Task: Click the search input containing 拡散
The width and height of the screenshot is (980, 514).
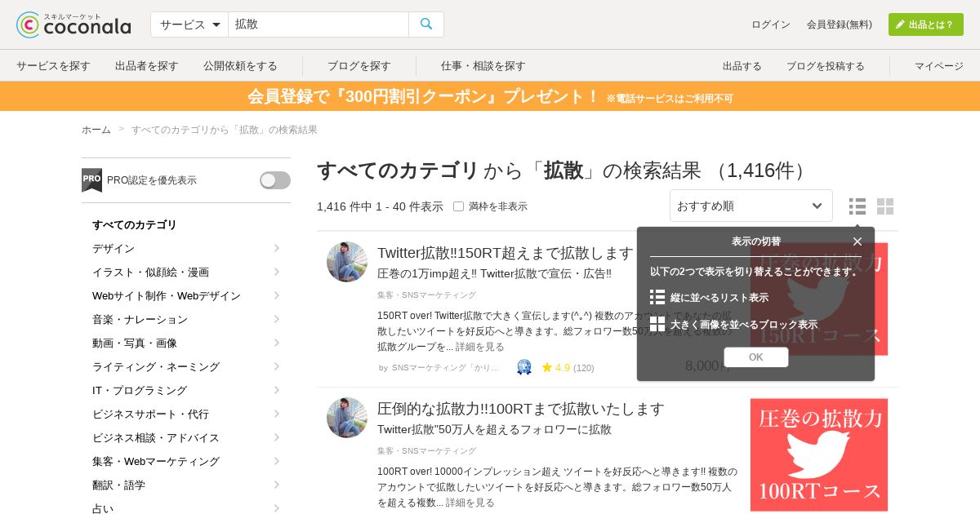Action: coord(318,24)
